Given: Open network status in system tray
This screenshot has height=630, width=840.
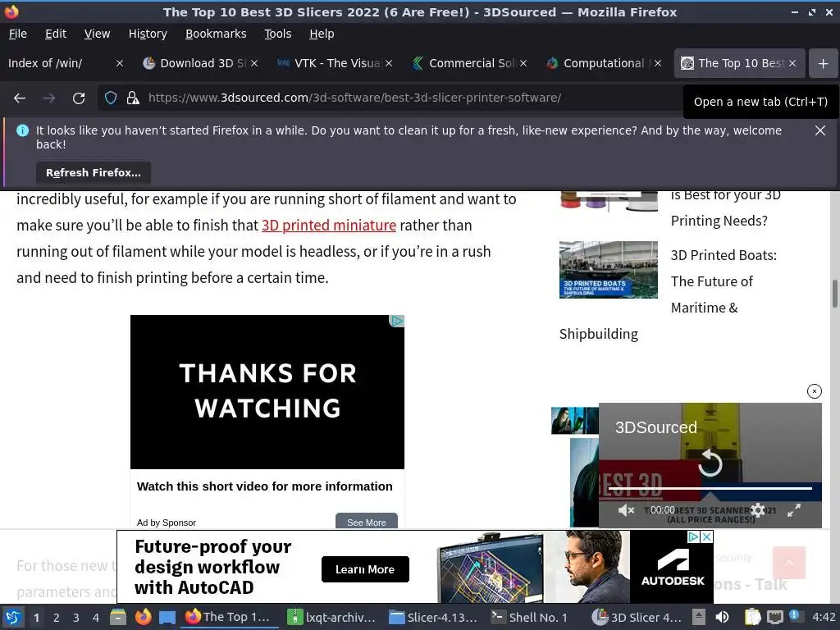Looking at the screenshot, I should 774,617.
